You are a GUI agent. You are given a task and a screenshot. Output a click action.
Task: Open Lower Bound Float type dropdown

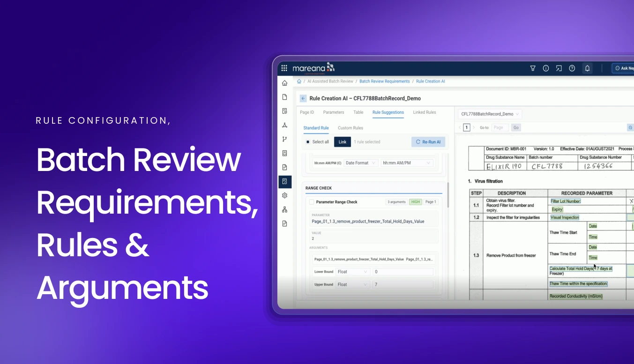click(353, 272)
